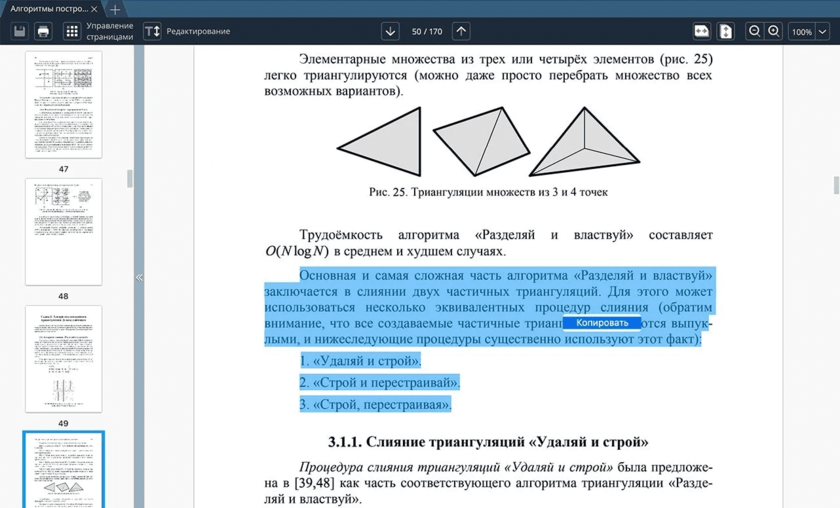
Task: Click the text editing tool icon
Action: (152, 31)
